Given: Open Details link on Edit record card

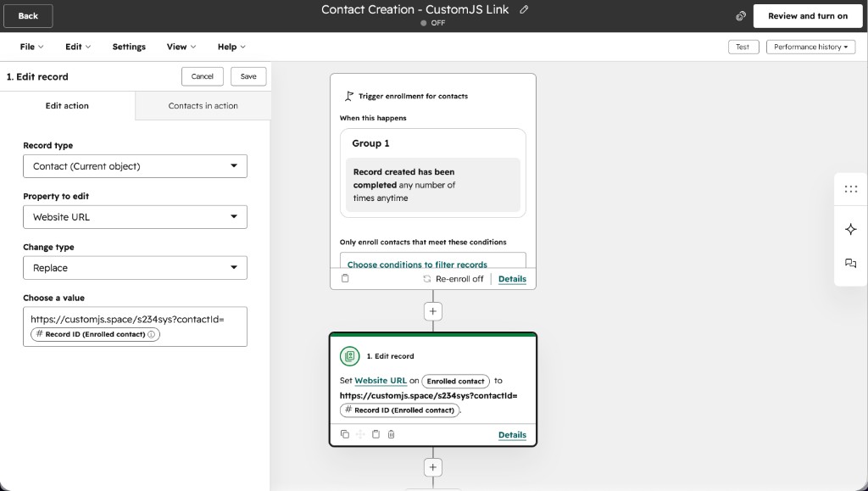Looking at the screenshot, I should pyautogui.click(x=512, y=435).
